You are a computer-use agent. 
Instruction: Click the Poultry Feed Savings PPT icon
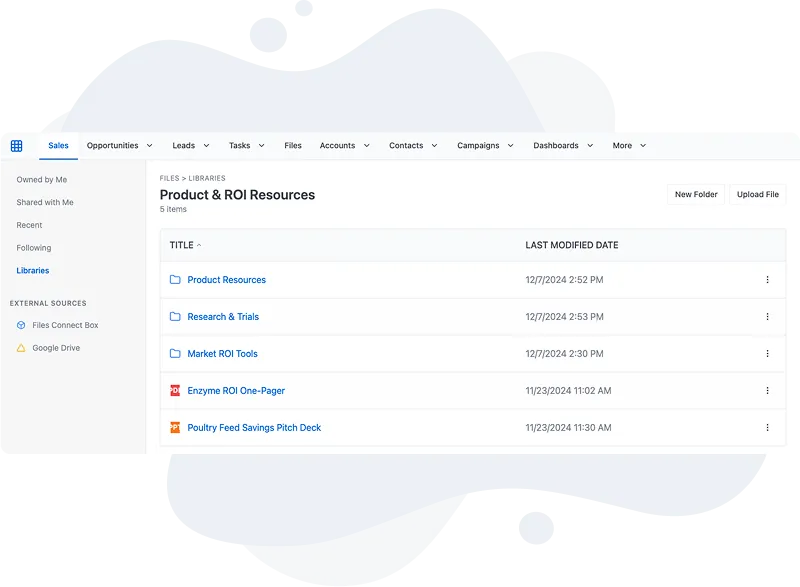(175, 428)
